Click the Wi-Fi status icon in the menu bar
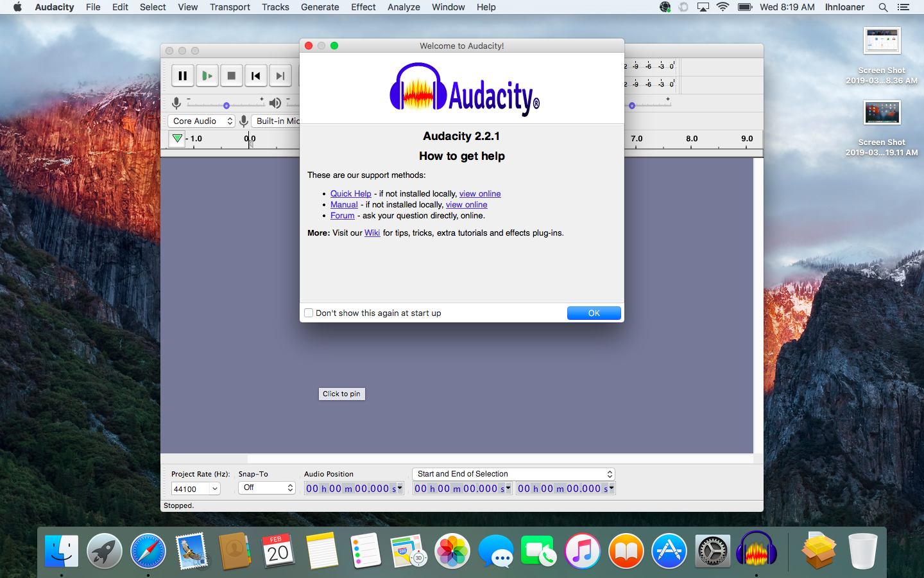This screenshot has width=924, height=578. pos(723,7)
